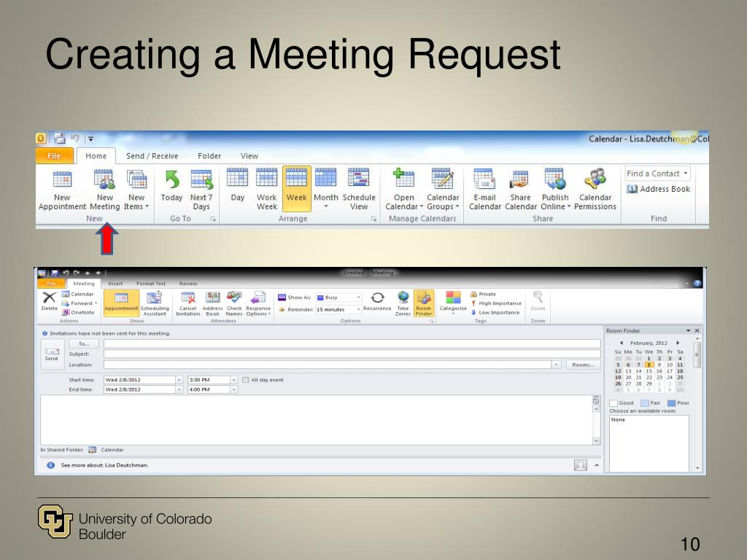Click the To... button
The width and height of the screenshot is (747, 560).
coord(84,344)
